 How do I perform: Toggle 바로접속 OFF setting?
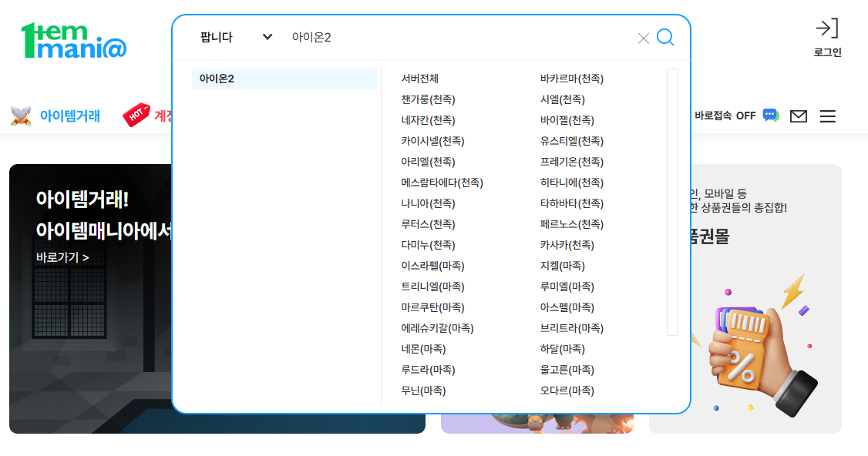coord(725,116)
